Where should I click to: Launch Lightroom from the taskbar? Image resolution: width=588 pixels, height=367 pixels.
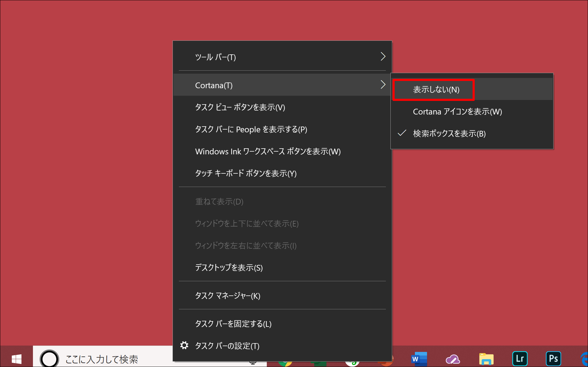(x=520, y=359)
